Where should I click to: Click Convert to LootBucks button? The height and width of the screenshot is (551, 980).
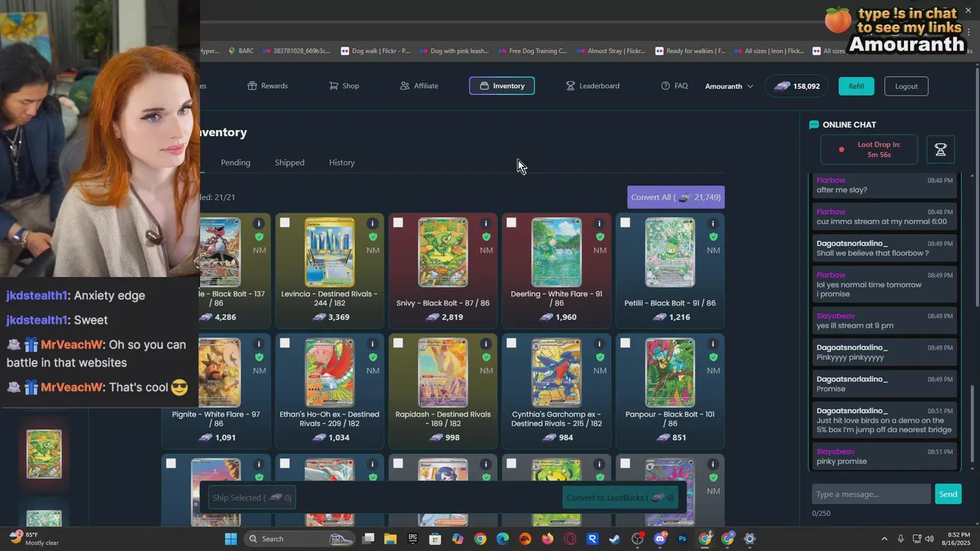(620, 497)
